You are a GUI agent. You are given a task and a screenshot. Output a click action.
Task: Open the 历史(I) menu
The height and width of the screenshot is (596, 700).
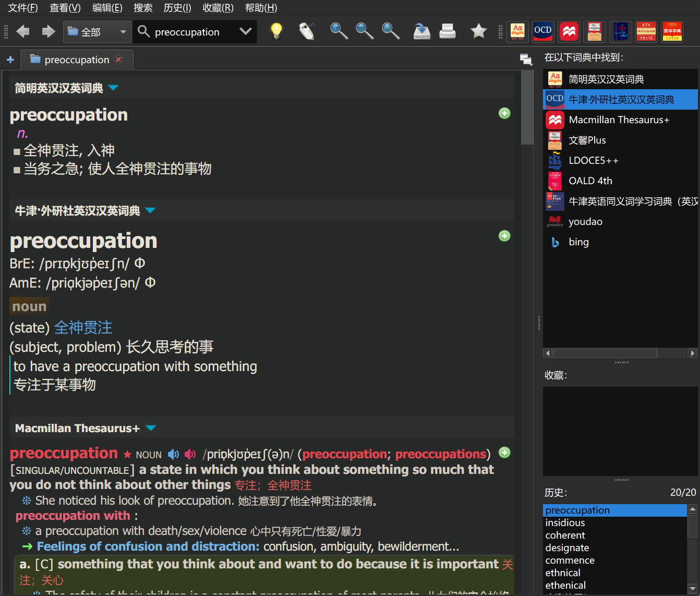(x=177, y=8)
